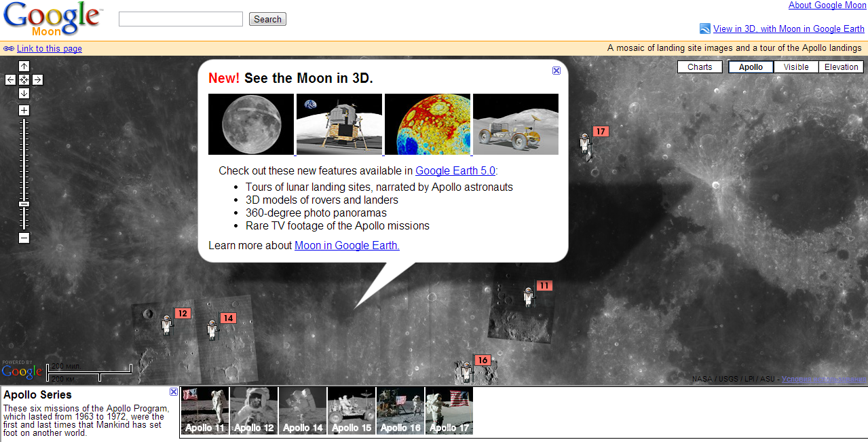The height and width of the screenshot is (442, 868).
Task: Click the Apollo 11 astronaut marker on map
Action: click(x=529, y=296)
